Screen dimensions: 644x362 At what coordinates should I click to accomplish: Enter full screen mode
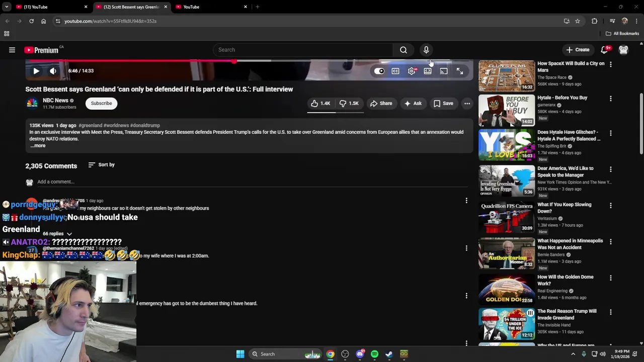pos(460,71)
